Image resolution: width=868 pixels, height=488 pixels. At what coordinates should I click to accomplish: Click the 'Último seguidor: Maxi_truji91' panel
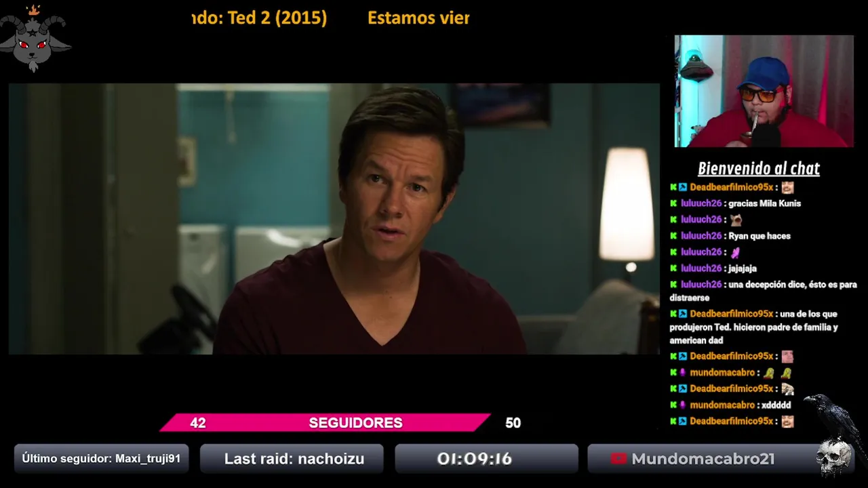[101, 459]
